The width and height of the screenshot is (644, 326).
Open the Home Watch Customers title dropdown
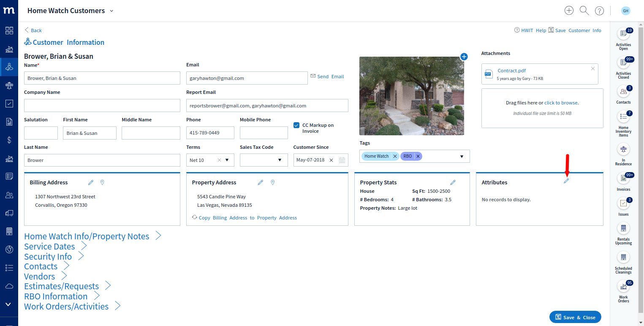click(111, 11)
